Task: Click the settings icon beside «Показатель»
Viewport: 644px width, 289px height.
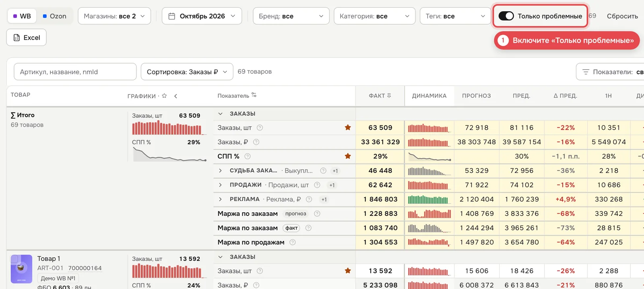Action: click(x=254, y=95)
